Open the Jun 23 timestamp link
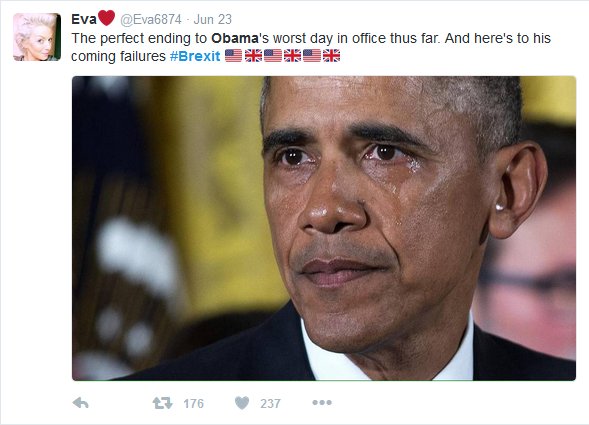This screenshot has height=425, width=589. click(213, 20)
